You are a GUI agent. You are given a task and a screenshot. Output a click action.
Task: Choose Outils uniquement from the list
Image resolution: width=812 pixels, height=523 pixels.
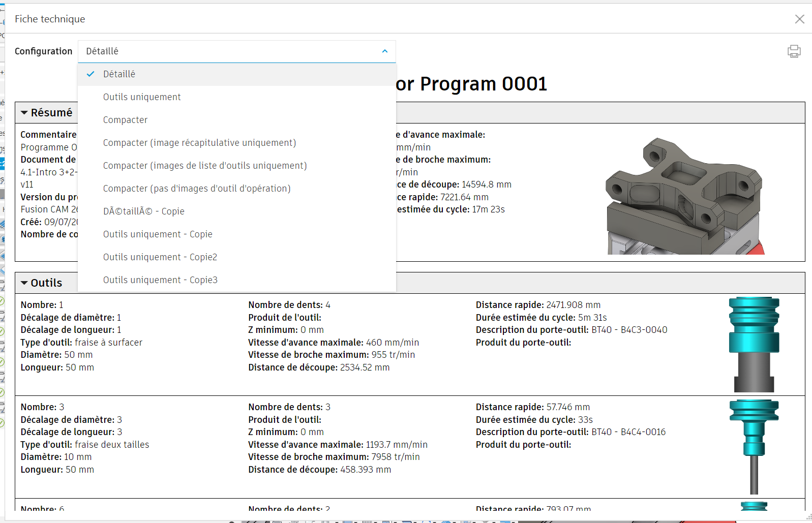(x=142, y=97)
